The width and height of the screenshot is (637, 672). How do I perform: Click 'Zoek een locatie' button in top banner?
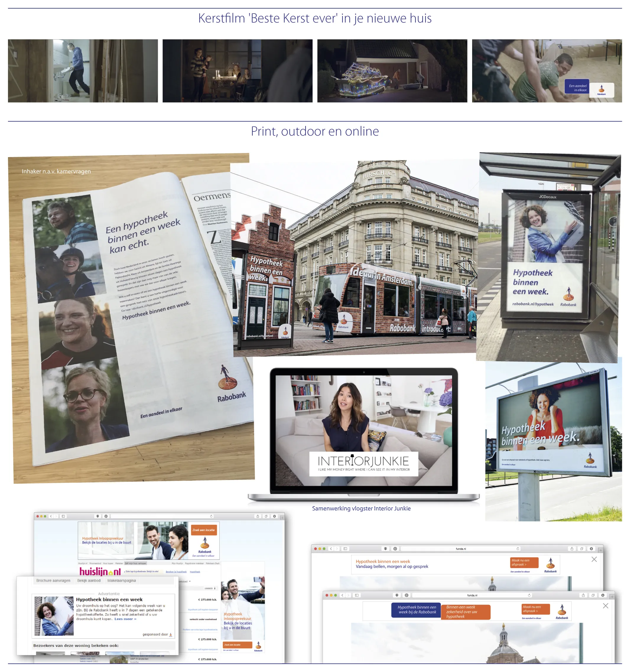204,530
